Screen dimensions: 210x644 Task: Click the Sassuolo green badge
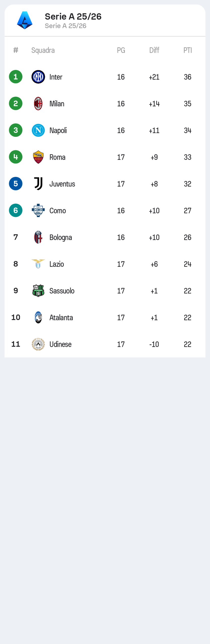coord(38,291)
